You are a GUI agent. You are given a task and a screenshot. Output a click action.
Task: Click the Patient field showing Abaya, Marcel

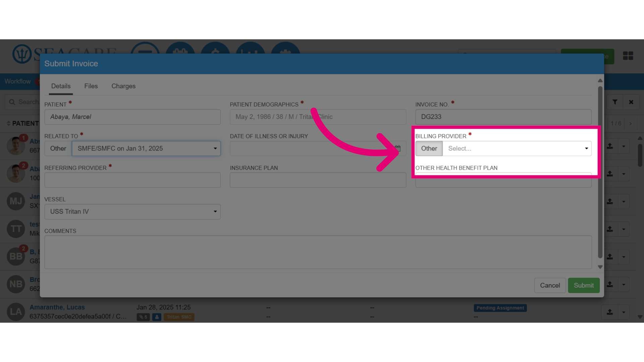pyautogui.click(x=132, y=117)
